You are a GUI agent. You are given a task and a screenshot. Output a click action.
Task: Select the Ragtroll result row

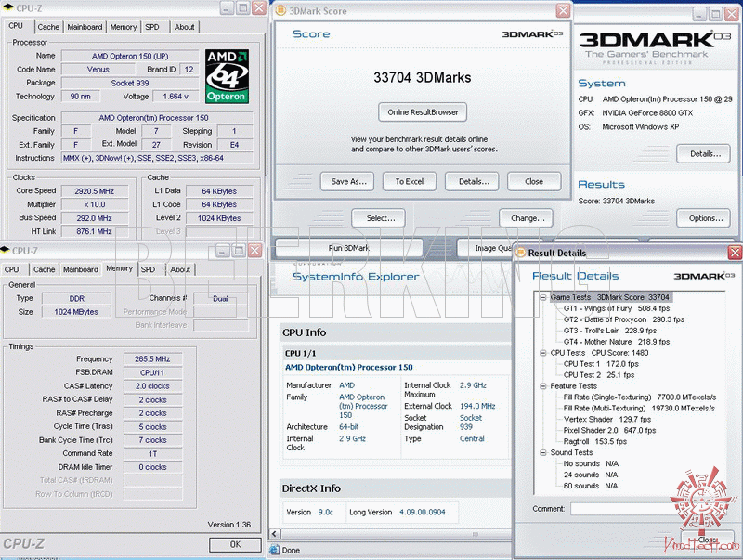pyautogui.click(x=594, y=441)
